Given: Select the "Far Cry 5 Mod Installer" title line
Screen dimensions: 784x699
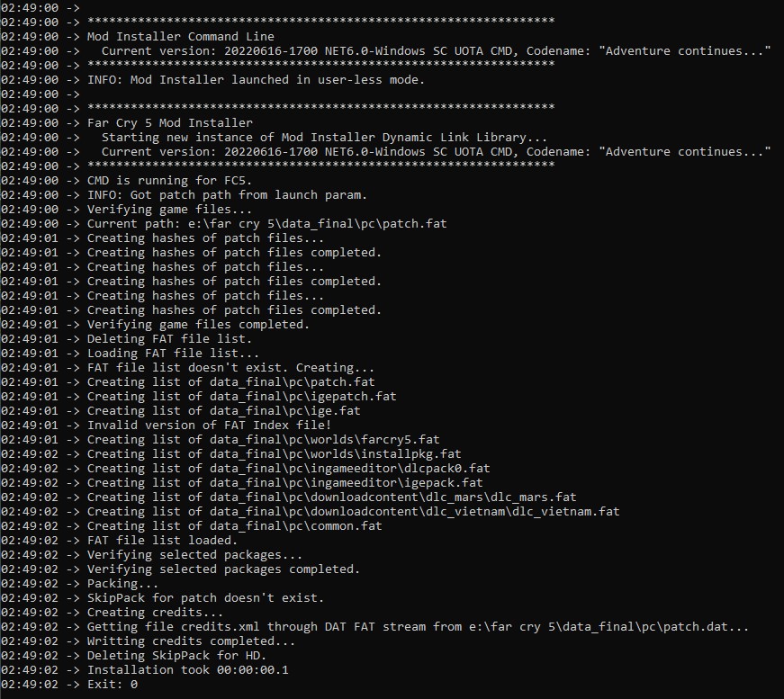Looking at the screenshot, I should click(169, 122).
